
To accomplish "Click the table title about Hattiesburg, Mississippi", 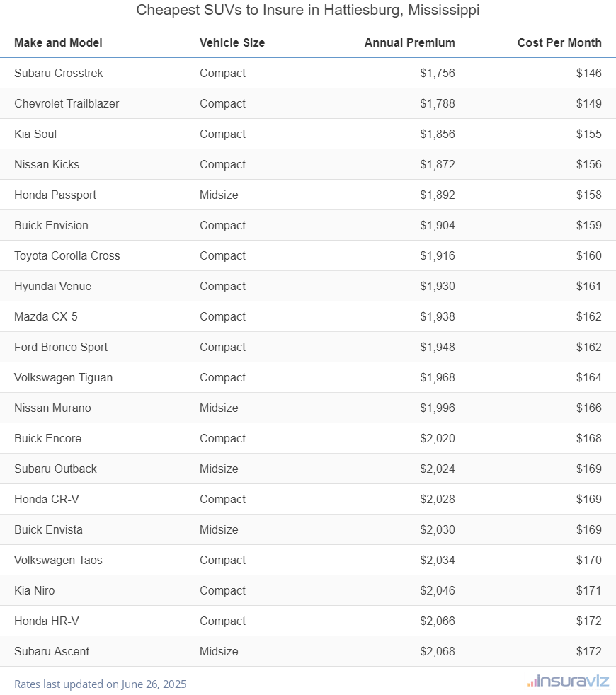I will [x=308, y=11].
